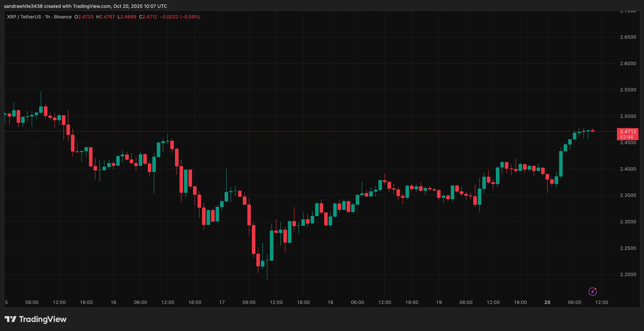Click the purple lightning bolt icon
Image resolution: width=644 pixels, height=331 pixels.
[592, 291]
